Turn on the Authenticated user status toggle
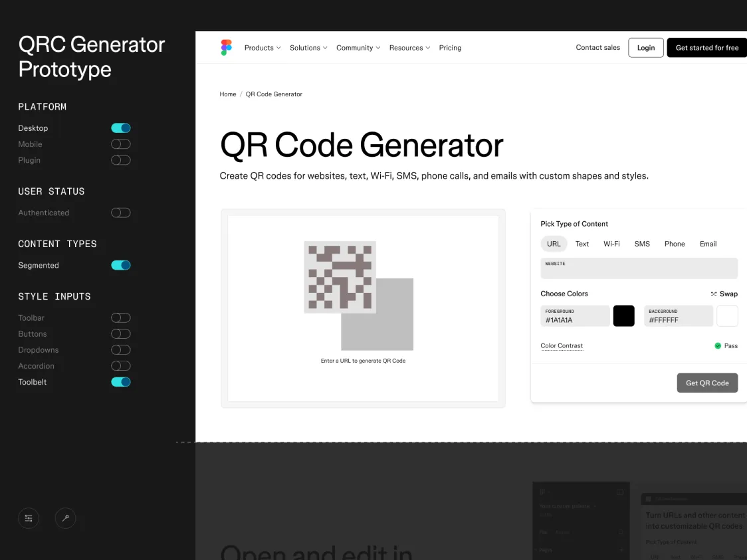This screenshot has width=747, height=560. pyautogui.click(x=120, y=213)
